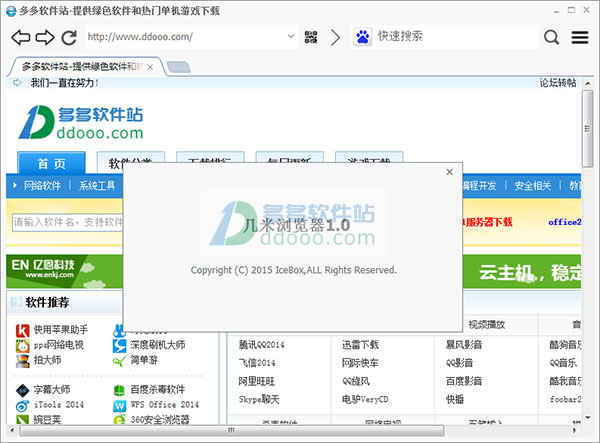Click the magnifier search icon

[551, 37]
